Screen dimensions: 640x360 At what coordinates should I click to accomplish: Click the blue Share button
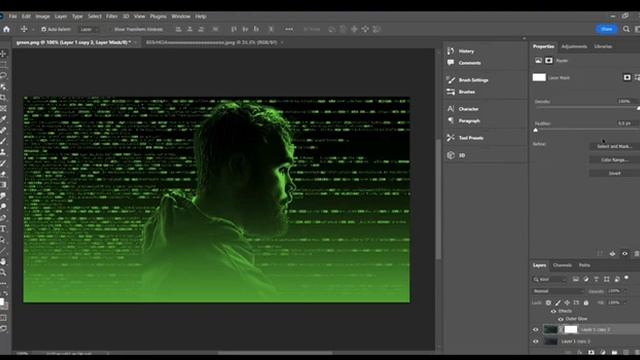coord(607,29)
